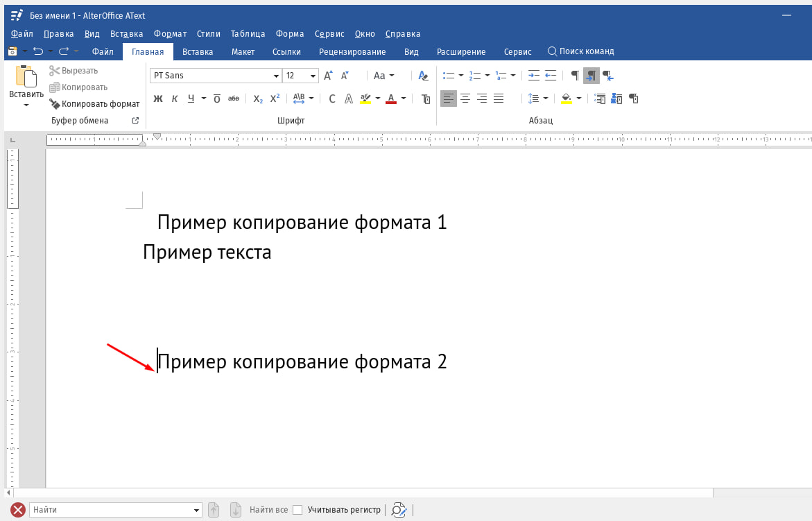Viewport: 812px width, 521px height.
Task: Toggle italic (К) formatting
Action: [175, 99]
